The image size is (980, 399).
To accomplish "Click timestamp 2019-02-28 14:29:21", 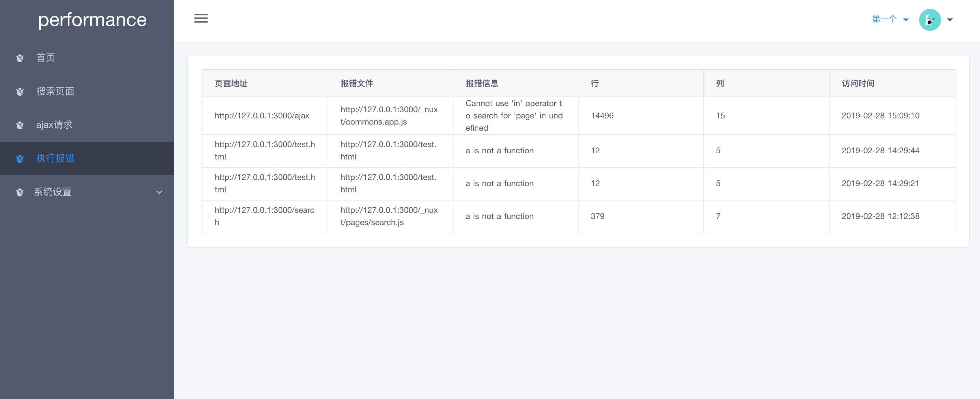I will pos(880,183).
